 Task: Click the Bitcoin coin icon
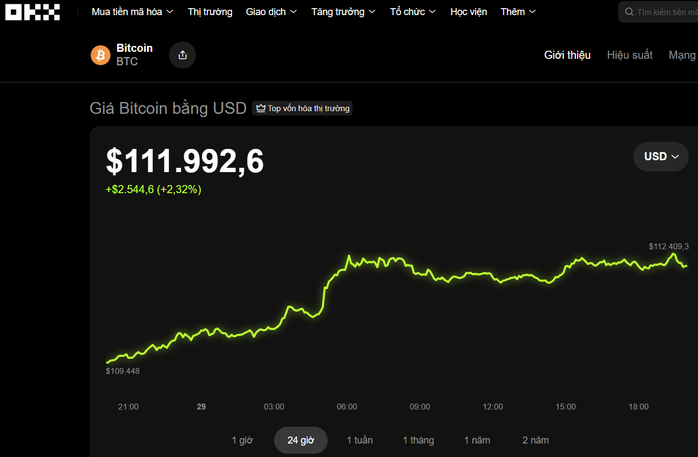coord(100,55)
